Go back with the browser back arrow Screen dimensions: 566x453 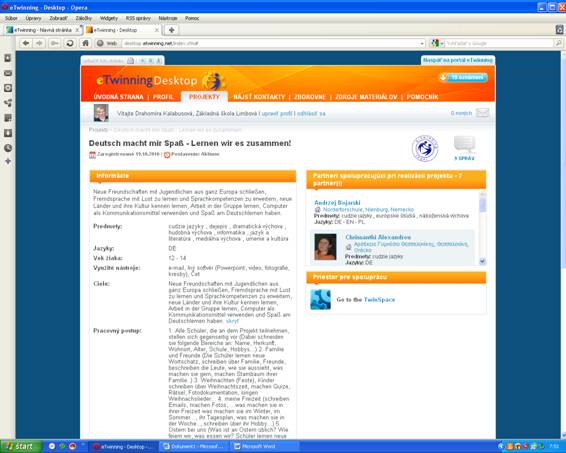(x=26, y=43)
